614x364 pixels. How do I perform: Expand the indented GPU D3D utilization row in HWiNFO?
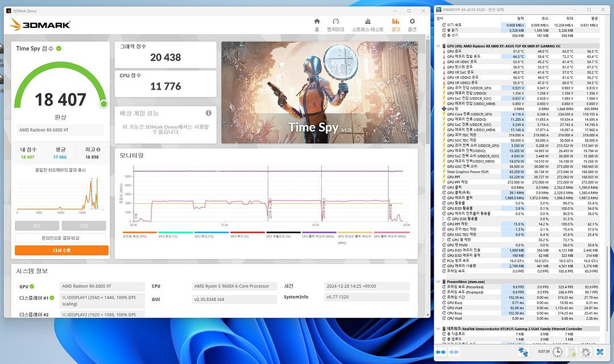[x=444, y=219]
